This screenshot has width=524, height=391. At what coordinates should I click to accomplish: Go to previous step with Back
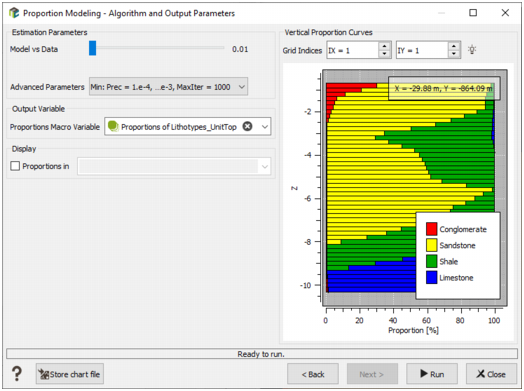[x=313, y=374]
